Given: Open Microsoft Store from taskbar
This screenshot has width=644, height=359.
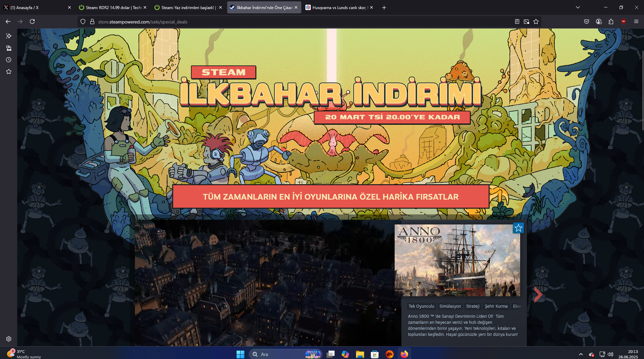Looking at the screenshot, I should coord(375,354).
